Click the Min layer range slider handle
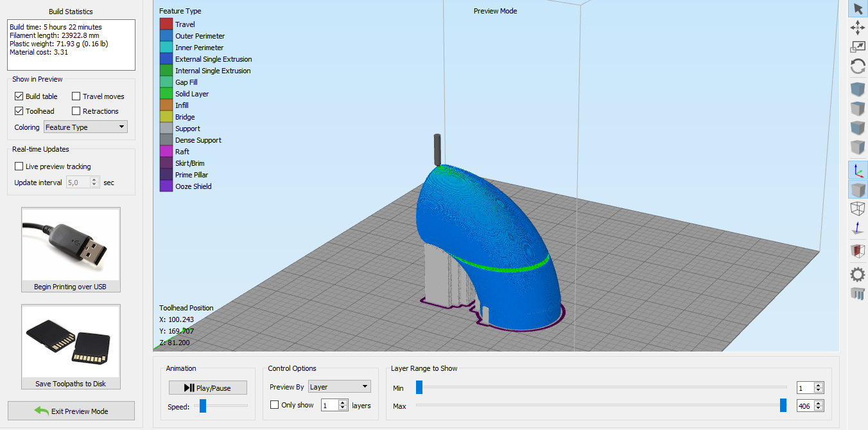The width and height of the screenshot is (868, 430). (x=419, y=387)
